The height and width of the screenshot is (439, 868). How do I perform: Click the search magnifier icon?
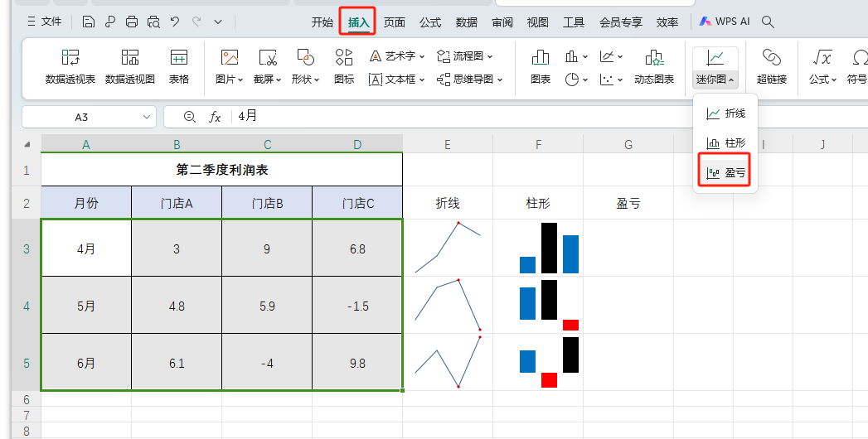pos(768,22)
